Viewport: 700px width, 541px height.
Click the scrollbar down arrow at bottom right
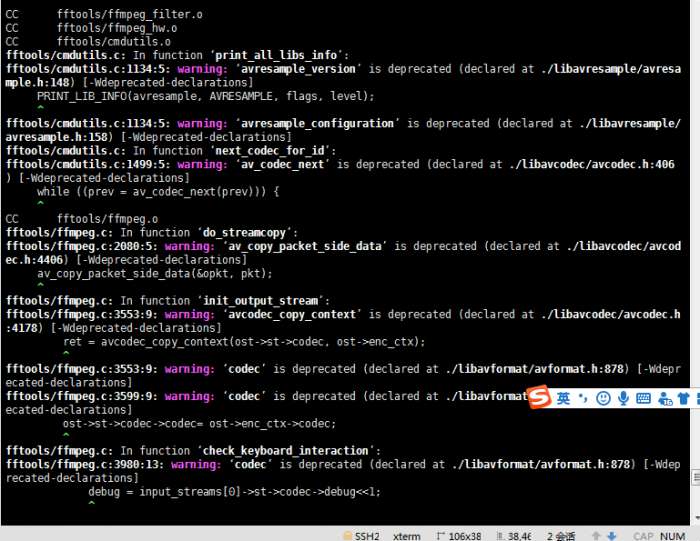696,518
